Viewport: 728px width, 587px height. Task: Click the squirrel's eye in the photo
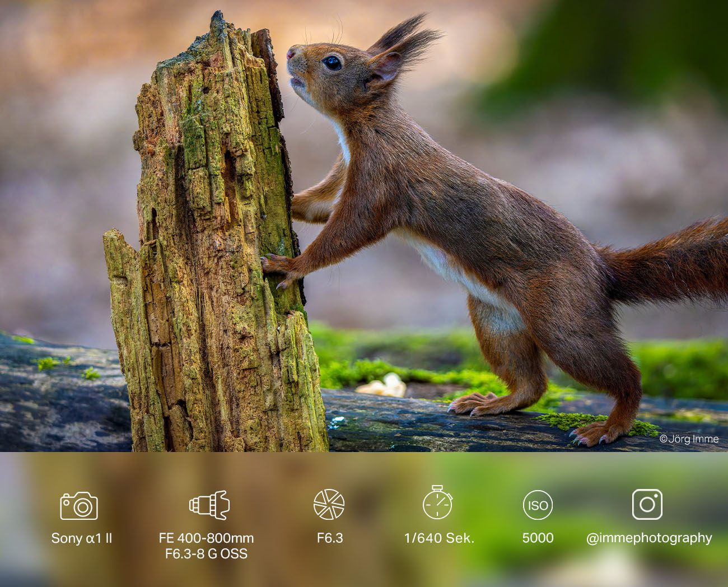tap(332, 63)
